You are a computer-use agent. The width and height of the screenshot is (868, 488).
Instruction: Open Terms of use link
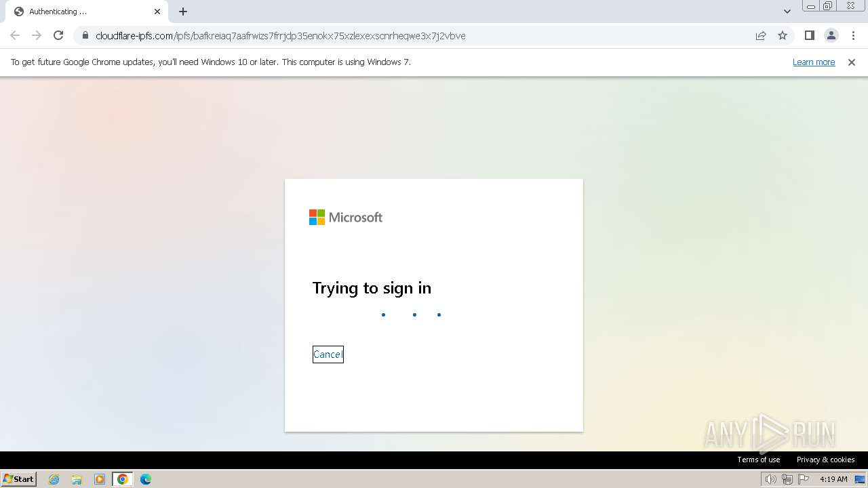759,460
